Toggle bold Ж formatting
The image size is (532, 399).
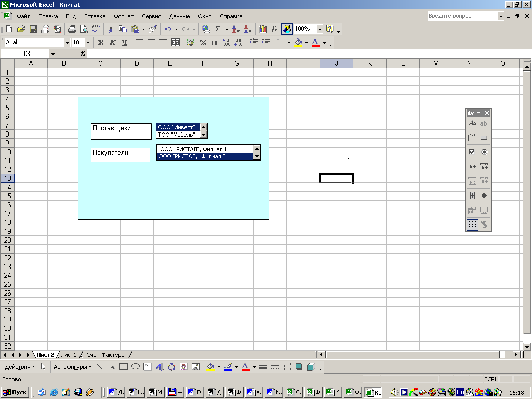[101, 43]
